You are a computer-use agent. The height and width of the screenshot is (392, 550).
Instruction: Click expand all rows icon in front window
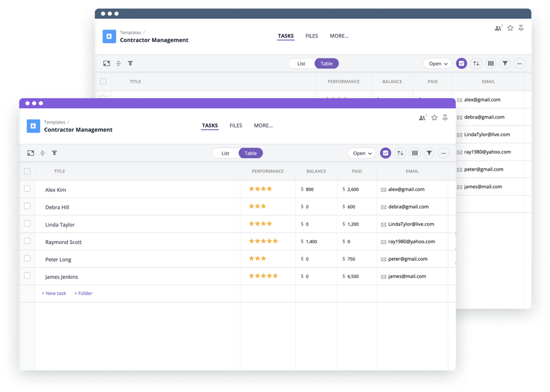(54, 153)
